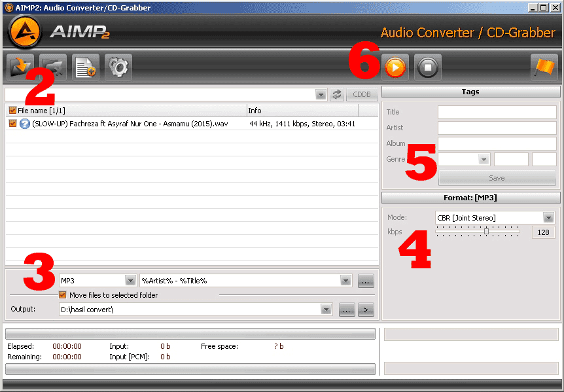The height and width of the screenshot is (392, 564).
Task: Collapse the Format: [MP3] panel header
Action: click(470, 198)
